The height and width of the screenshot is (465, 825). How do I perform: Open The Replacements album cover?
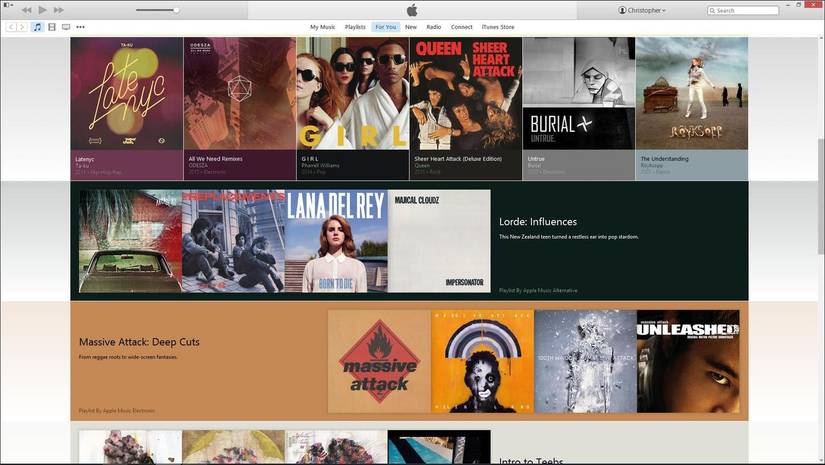[x=233, y=241]
